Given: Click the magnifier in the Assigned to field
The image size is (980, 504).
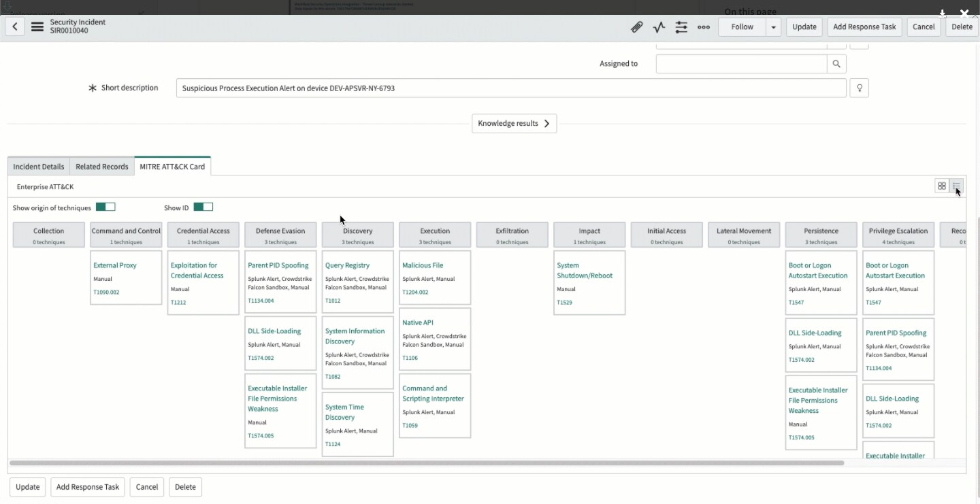Looking at the screenshot, I should [x=836, y=63].
